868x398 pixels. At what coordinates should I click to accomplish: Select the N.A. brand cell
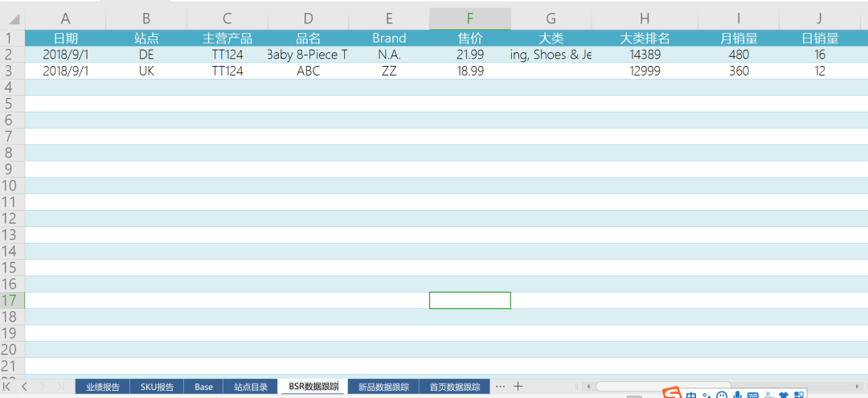(x=389, y=54)
